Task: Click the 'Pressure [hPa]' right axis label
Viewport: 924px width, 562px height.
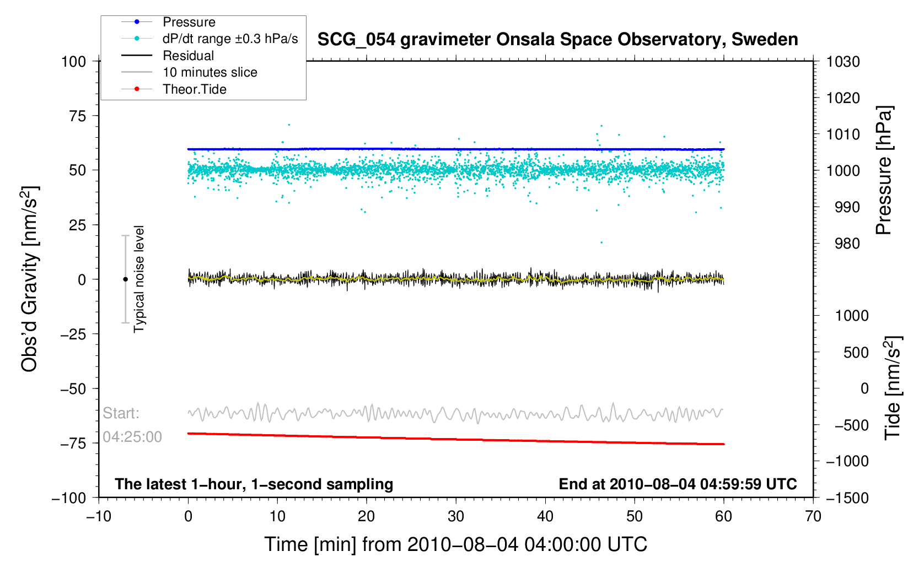Action: click(883, 170)
